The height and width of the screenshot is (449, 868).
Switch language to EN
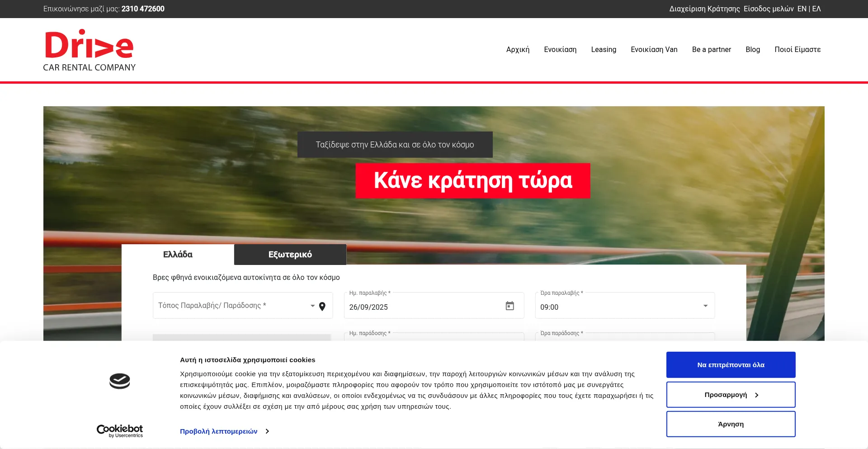pyautogui.click(x=802, y=9)
